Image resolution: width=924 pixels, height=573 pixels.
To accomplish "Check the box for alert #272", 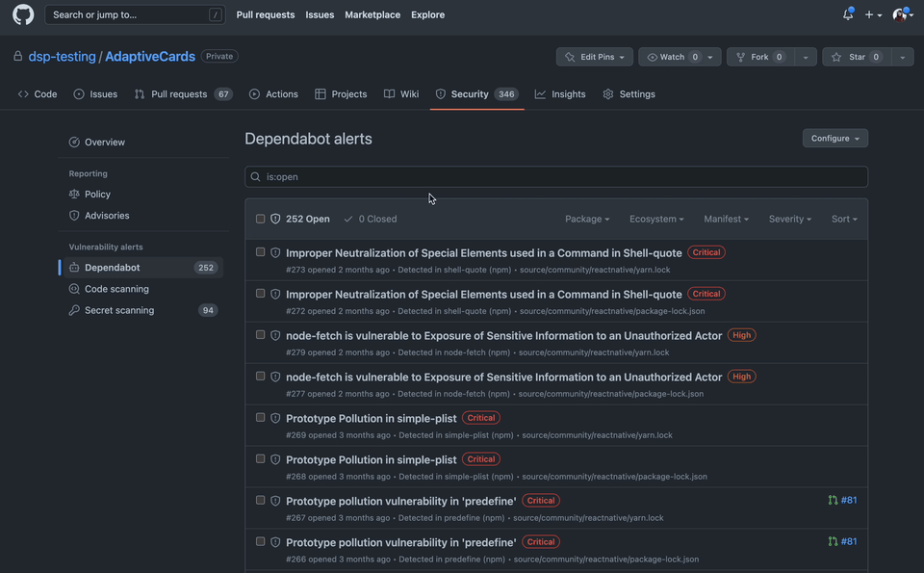I will 260,293.
